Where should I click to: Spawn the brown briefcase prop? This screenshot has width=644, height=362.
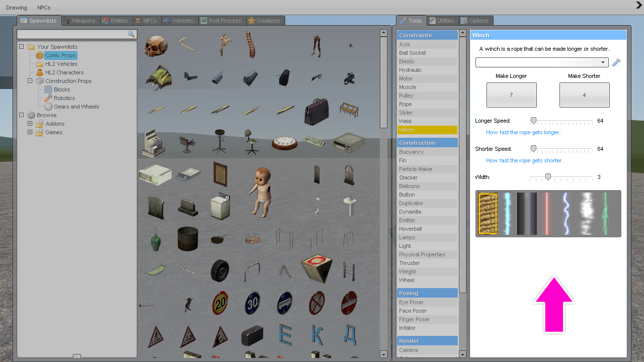pyautogui.click(x=316, y=111)
